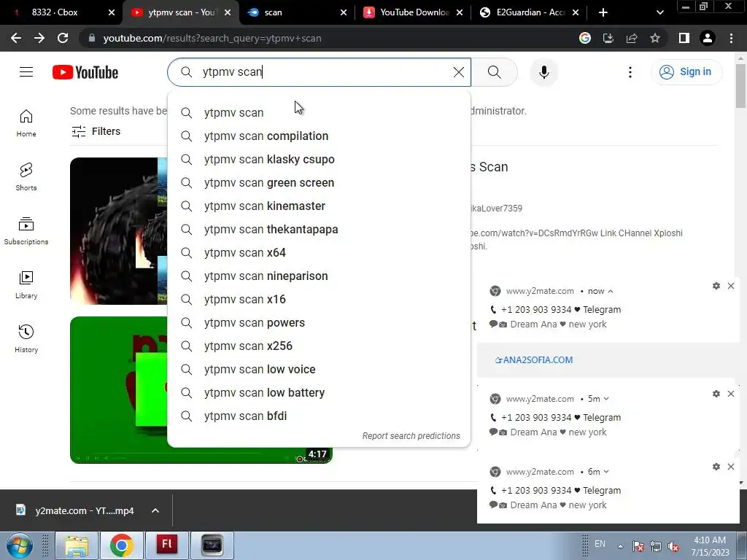The width and height of the screenshot is (747, 560).
Task: Select suggestion 'ytpmv scan x64'
Action: pyautogui.click(x=319, y=253)
